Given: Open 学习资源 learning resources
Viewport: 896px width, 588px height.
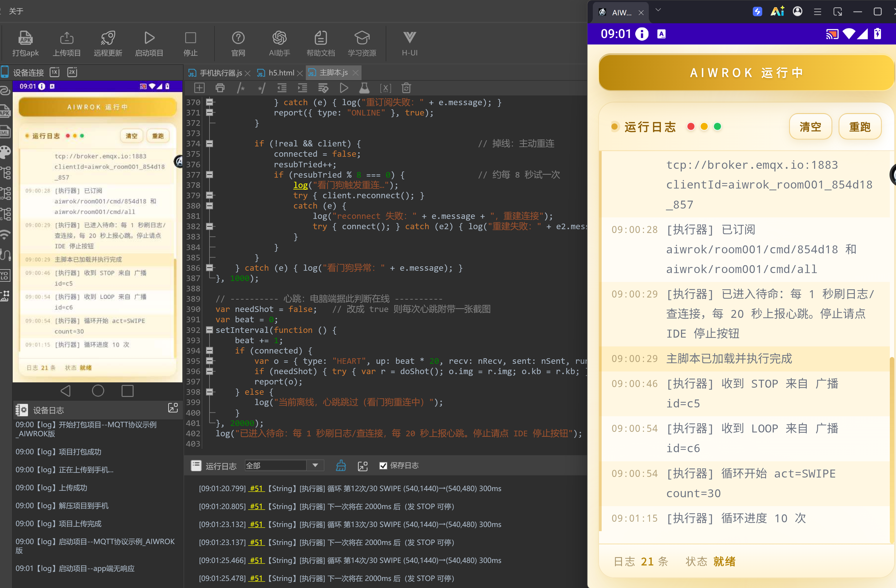Looking at the screenshot, I should pyautogui.click(x=362, y=43).
